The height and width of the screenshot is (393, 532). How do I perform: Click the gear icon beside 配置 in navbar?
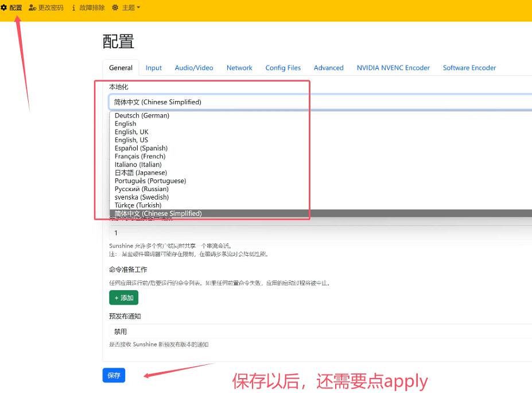click(x=5, y=7)
